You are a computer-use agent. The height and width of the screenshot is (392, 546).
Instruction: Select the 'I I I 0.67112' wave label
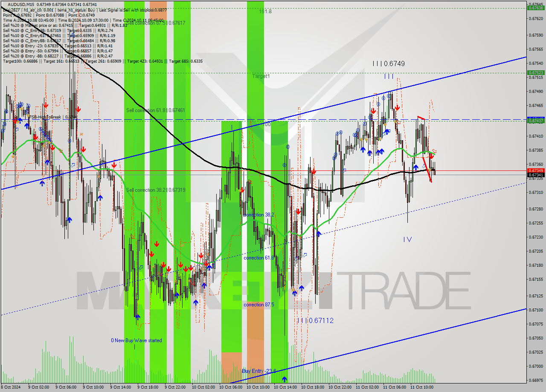(316, 320)
